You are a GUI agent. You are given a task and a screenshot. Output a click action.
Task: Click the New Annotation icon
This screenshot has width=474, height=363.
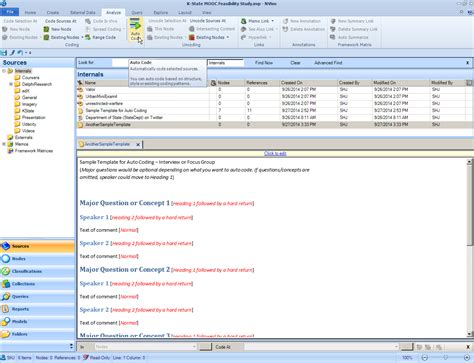tap(285, 21)
